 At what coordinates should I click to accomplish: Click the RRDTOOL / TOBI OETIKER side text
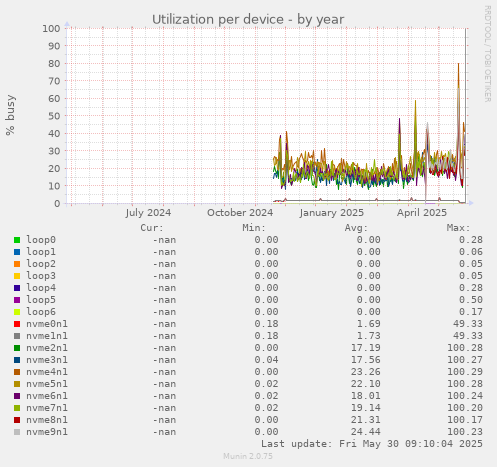coord(487,54)
